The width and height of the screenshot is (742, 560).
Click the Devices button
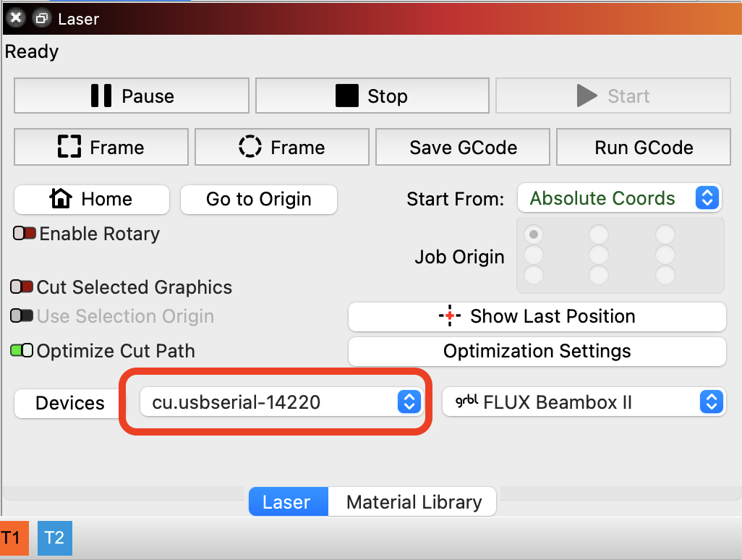click(x=69, y=403)
